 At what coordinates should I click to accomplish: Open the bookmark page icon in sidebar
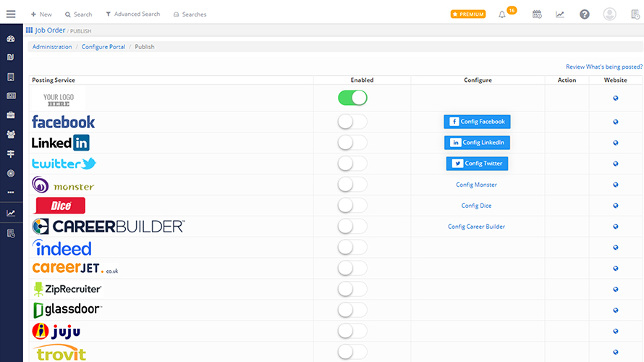(11, 77)
